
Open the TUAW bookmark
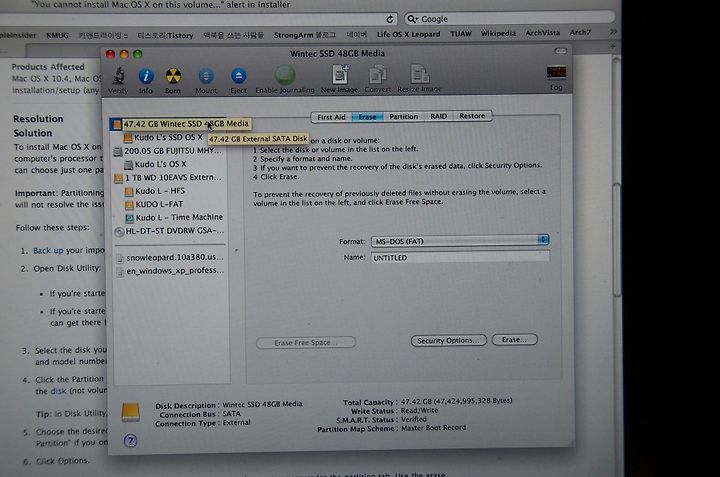point(461,34)
